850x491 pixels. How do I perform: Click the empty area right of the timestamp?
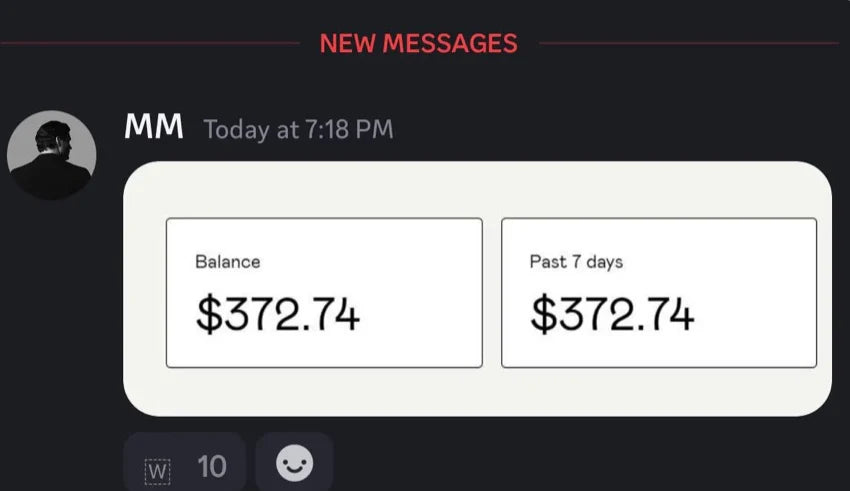click(x=600, y=129)
